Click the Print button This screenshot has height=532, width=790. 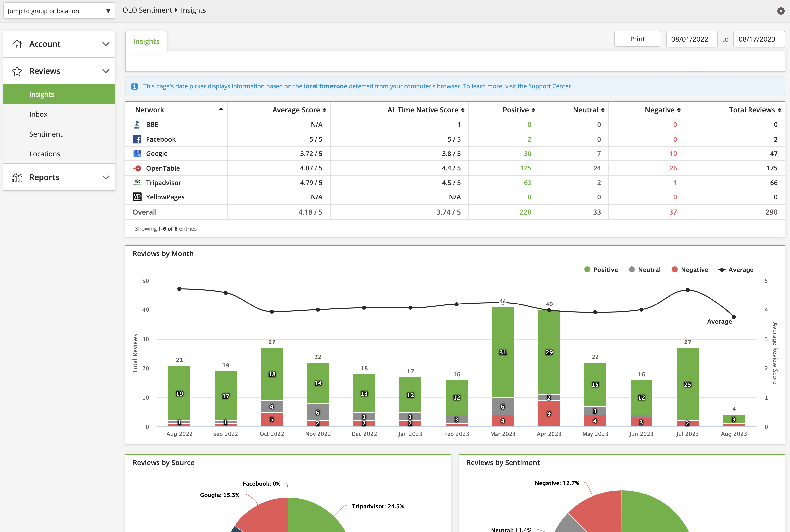[637, 39]
